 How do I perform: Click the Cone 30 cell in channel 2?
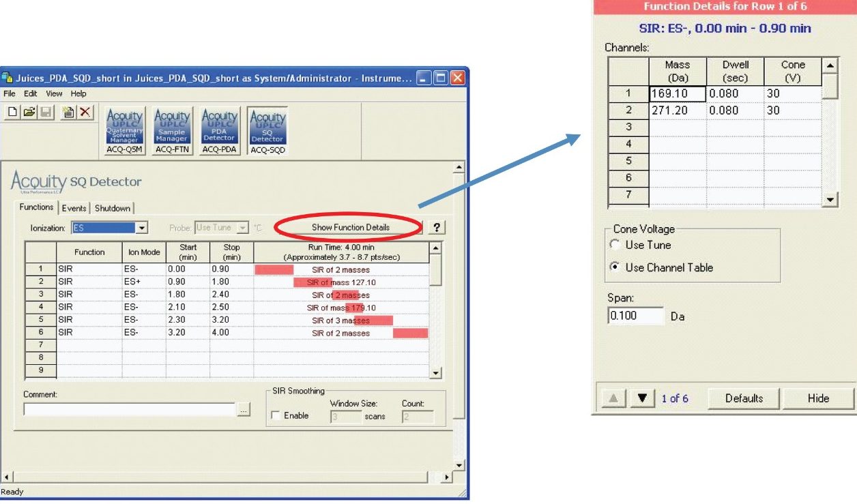[x=792, y=110]
